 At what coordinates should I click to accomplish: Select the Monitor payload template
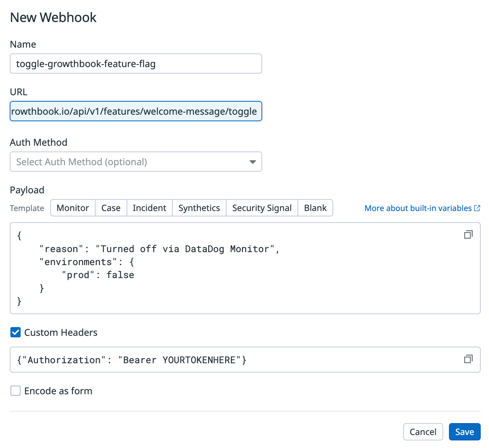click(x=73, y=208)
